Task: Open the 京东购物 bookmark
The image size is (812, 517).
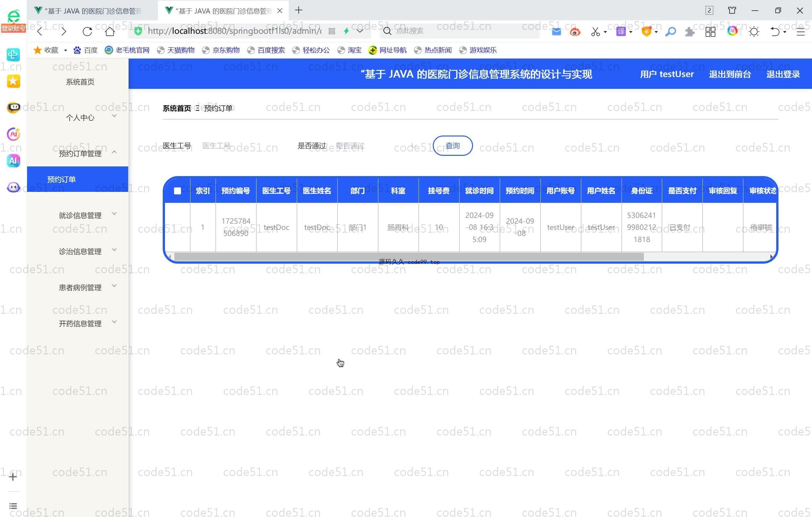Action: 221,50
